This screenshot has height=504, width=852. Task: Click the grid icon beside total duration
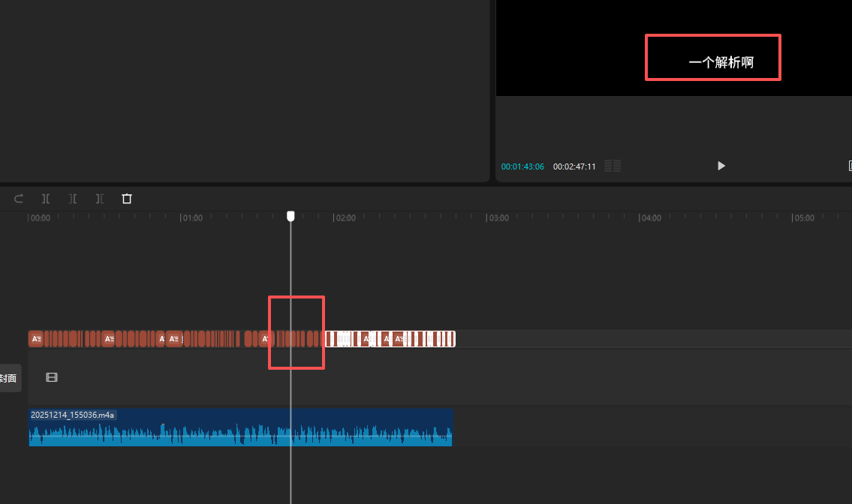613,166
